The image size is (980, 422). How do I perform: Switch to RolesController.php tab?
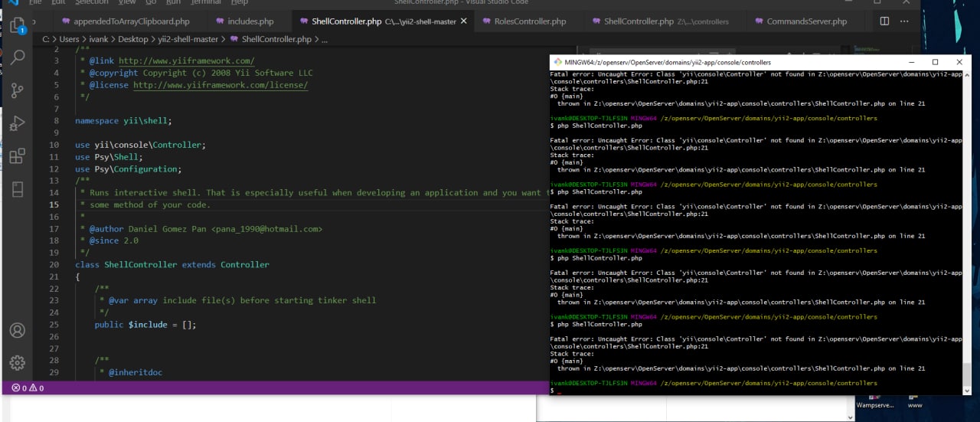point(524,21)
